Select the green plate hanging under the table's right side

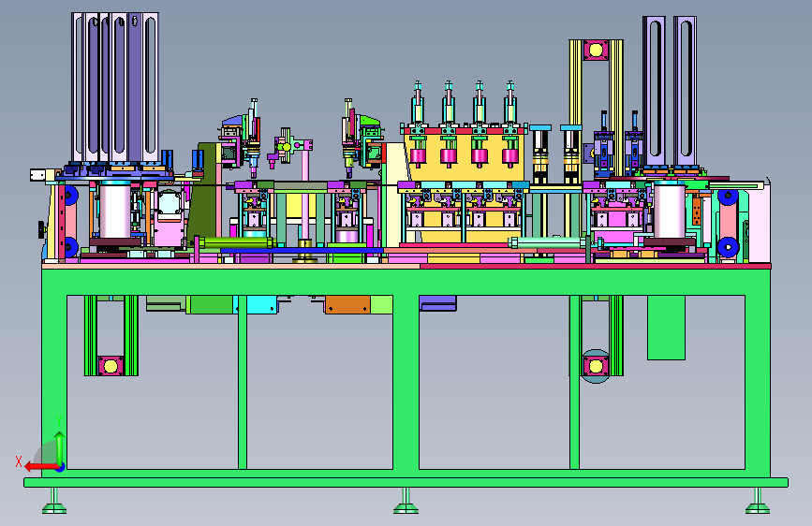click(x=666, y=328)
